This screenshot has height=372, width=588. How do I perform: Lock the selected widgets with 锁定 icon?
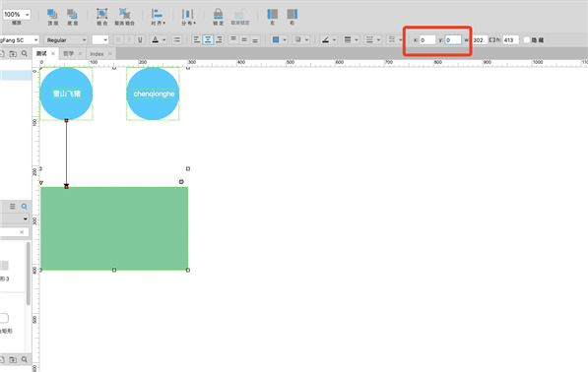(218, 17)
